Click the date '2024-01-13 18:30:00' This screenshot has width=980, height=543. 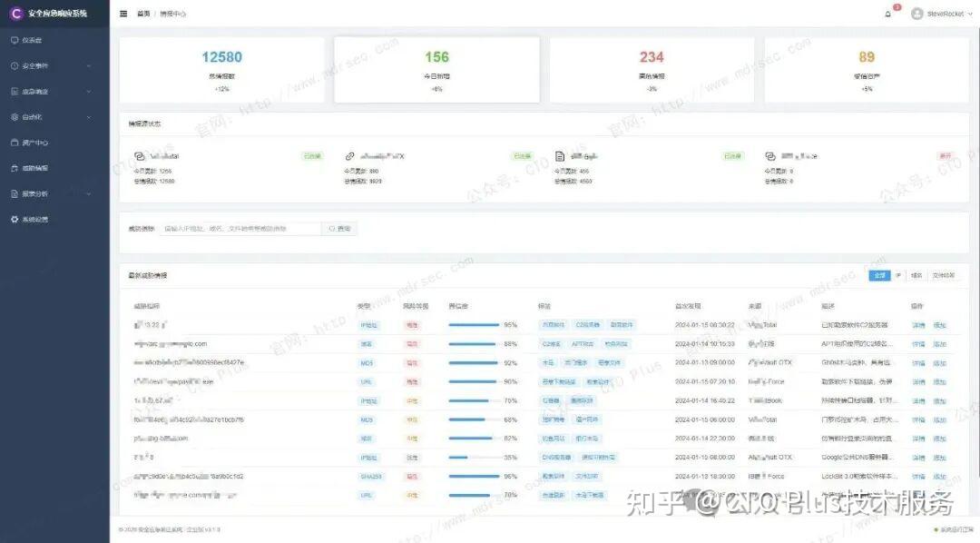coord(705,477)
